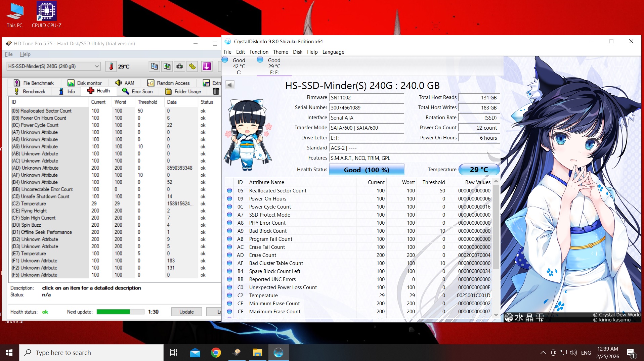
Task: Open the Function menu in CrystalDiskInfo
Action: coord(259,52)
